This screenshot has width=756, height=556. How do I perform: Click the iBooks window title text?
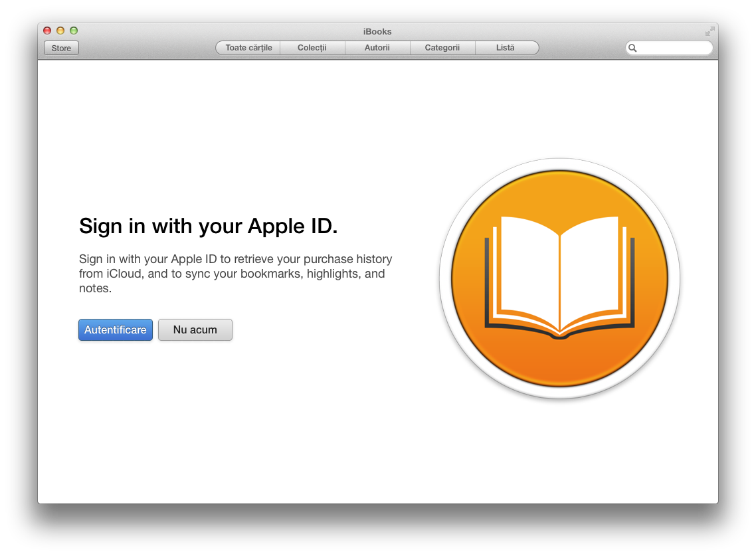tap(377, 31)
